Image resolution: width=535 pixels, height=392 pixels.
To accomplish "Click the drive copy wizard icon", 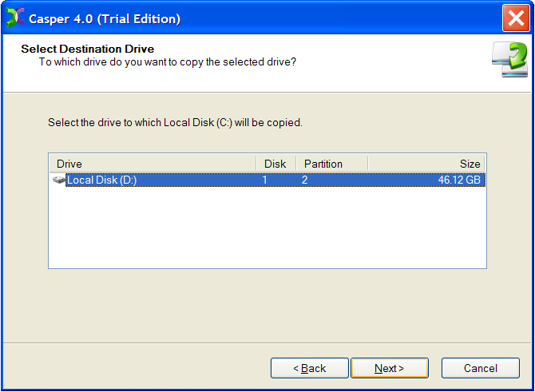I will [509, 60].
